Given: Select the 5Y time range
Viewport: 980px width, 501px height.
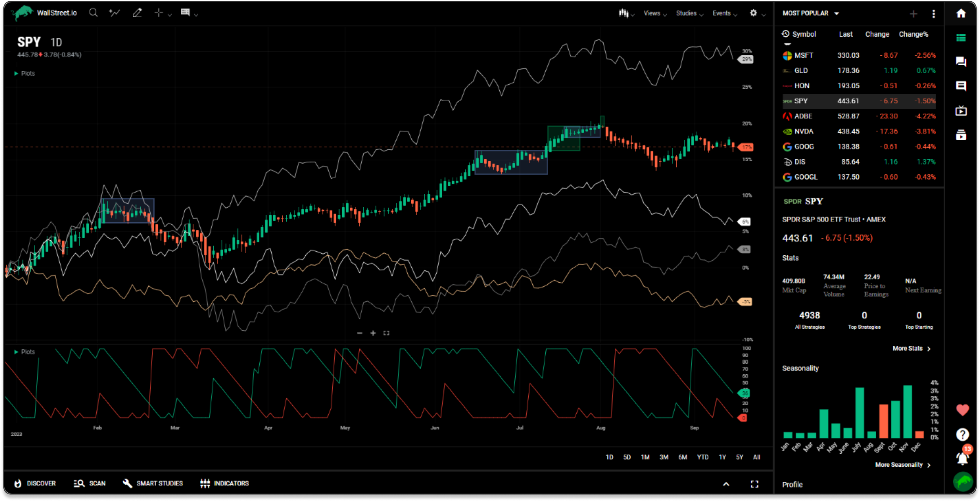Looking at the screenshot, I should click(740, 457).
